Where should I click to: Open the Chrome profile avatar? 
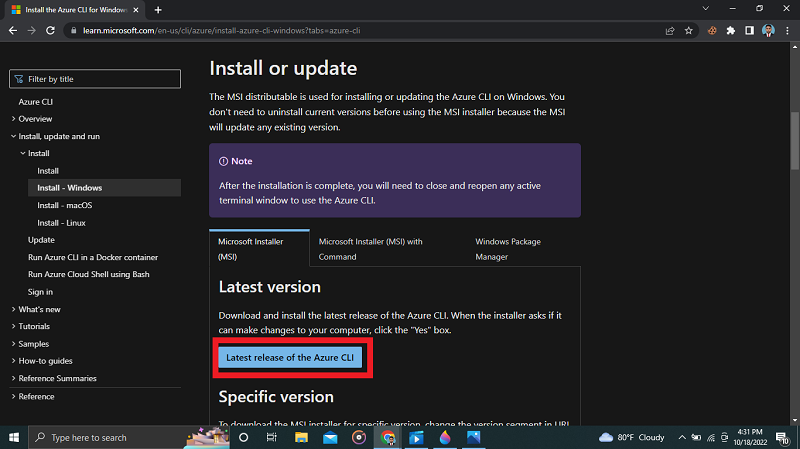768,31
